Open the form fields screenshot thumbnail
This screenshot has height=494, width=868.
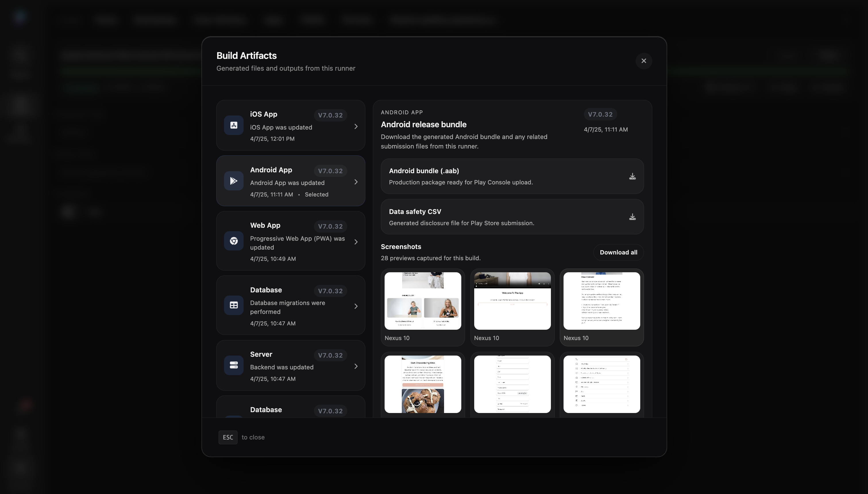click(512, 384)
